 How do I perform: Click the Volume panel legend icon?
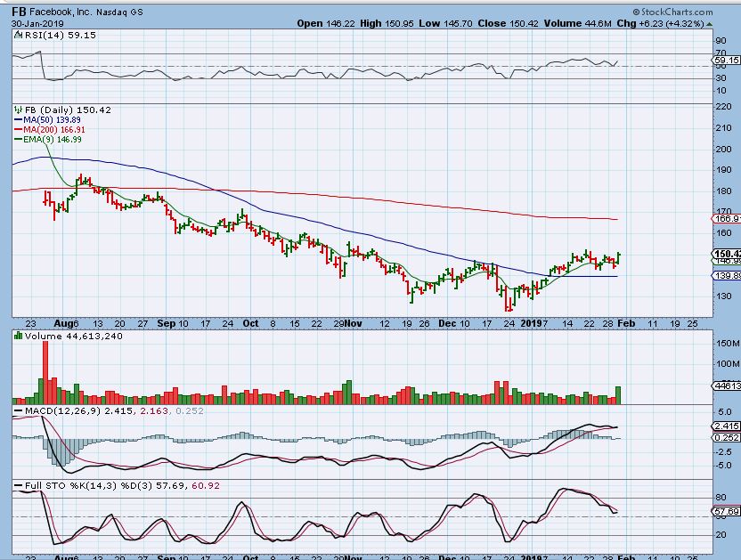pos(19,336)
